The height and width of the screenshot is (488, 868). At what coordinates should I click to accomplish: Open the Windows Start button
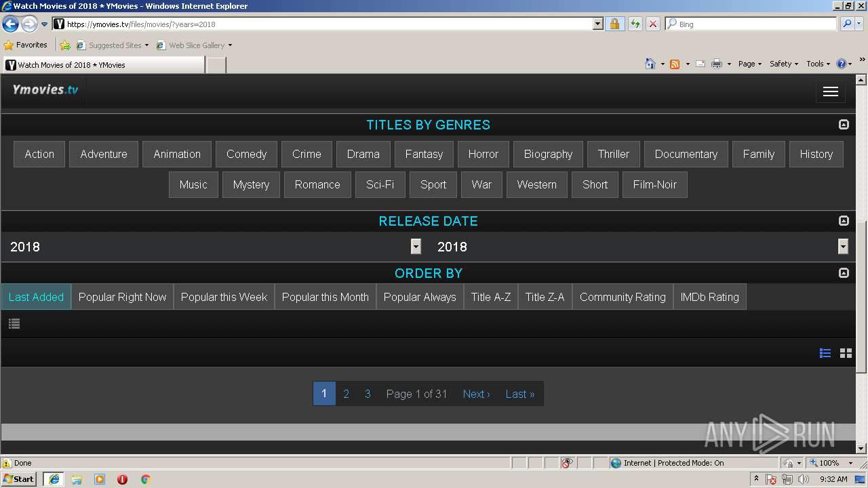point(19,479)
